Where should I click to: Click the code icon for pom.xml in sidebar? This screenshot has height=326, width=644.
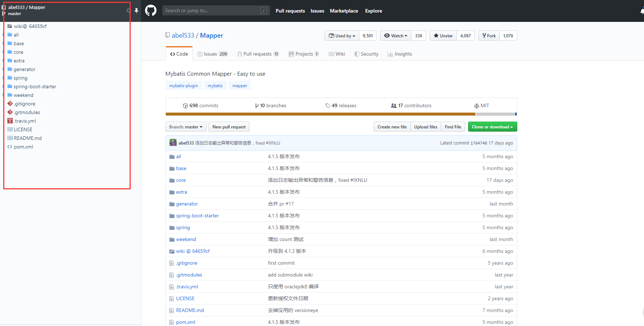pyautogui.click(x=10, y=147)
